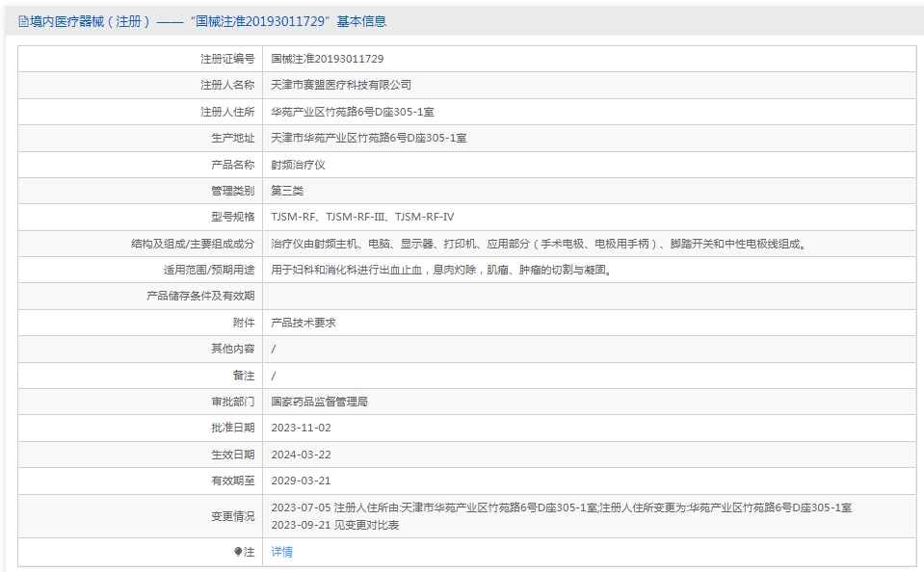924x572 pixels.
Task: Click registrant name 天津市赛盟医疗科技有限公司
Action: (341, 85)
